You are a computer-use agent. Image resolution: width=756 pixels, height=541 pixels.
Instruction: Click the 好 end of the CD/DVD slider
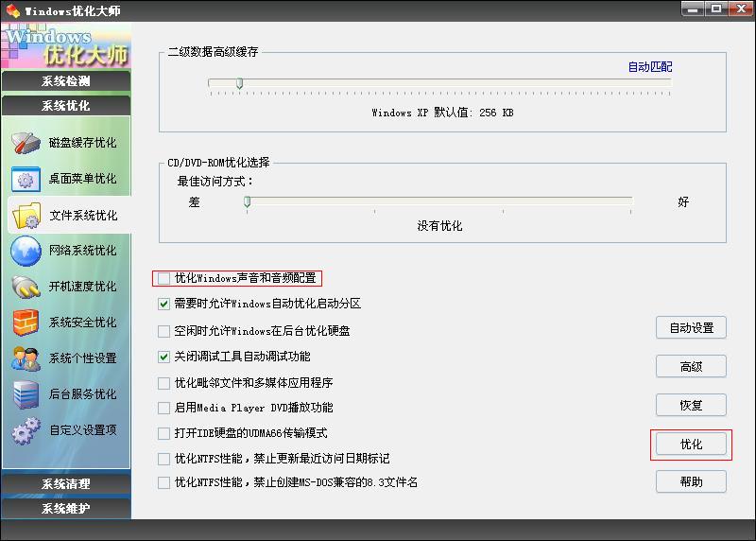coord(683,201)
